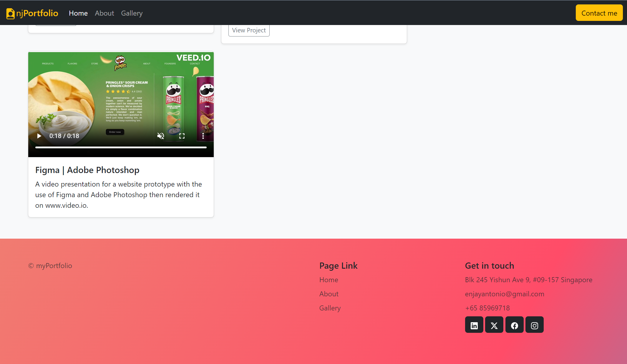627x364 pixels.
Task: Click the enjayantonio@gmail.com email link
Action: 504,294
